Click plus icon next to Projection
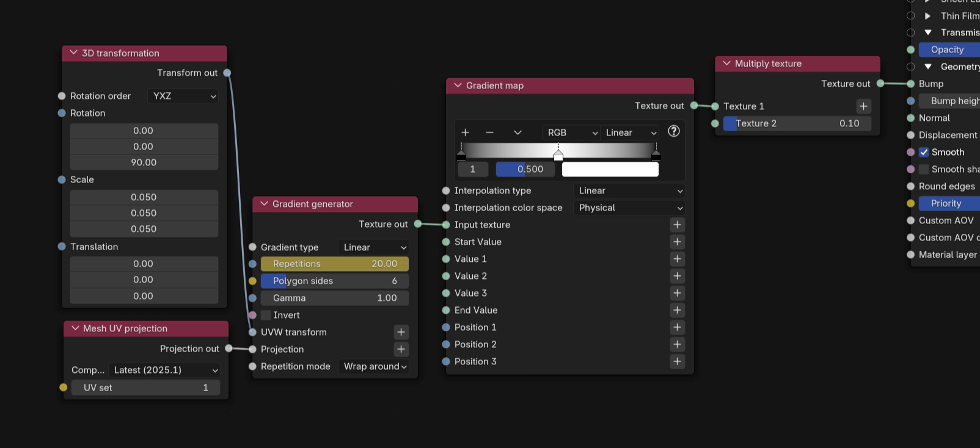Viewport: 980px width, 448px height. tap(401, 349)
